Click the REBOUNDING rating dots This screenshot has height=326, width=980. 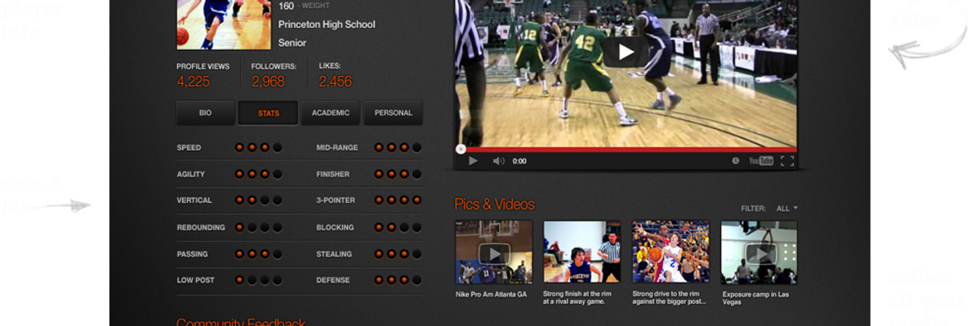[259, 227]
